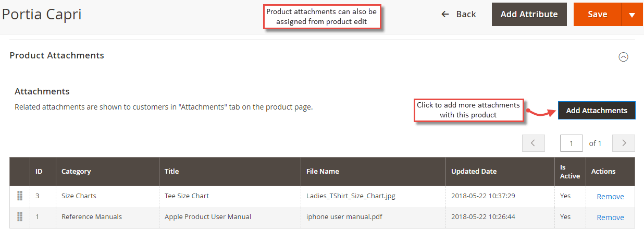Click the drag handle for Apple Product User Manual row
This screenshot has height=229, width=644.
(20, 216)
